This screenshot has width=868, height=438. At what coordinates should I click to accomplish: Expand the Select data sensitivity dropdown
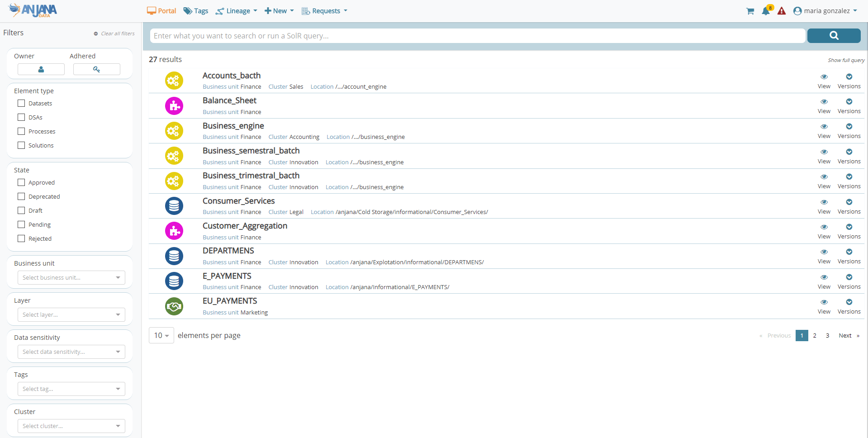coord(71,352)
